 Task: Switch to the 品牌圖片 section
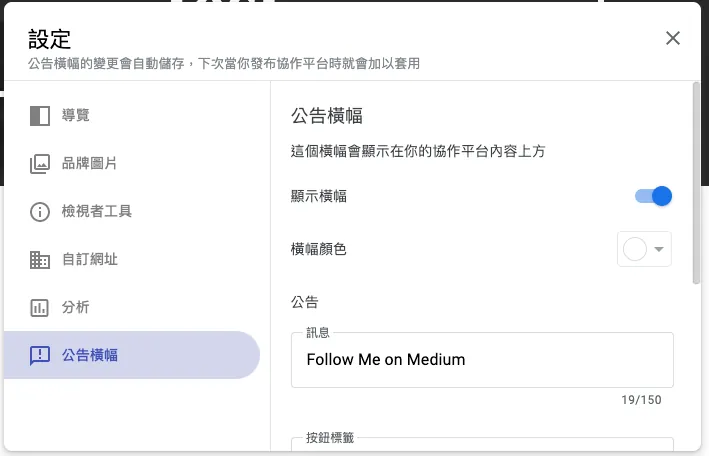[x=90, y=163]
